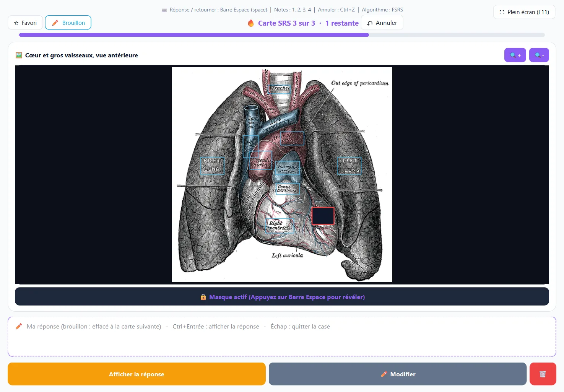The width and height of the screenshot is (564, 392).
Task: Reveal the mask via Masque actif bar
Action: [x=282, y=297]
